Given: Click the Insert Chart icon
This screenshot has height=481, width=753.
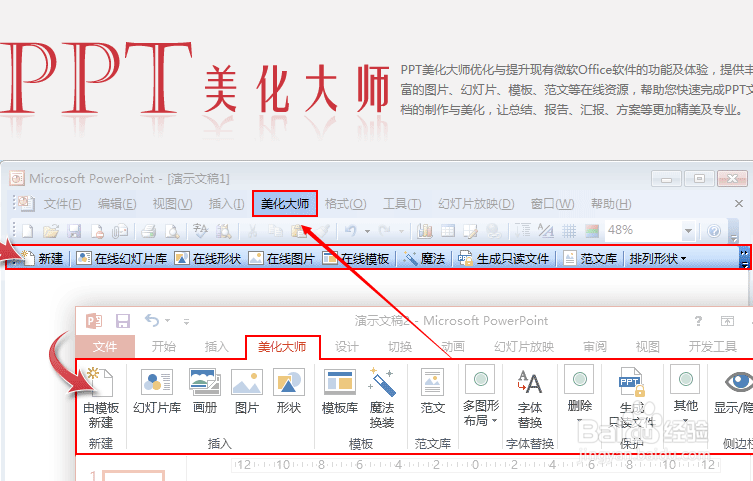Looking at the screenshot, I should tap(425, 231).
